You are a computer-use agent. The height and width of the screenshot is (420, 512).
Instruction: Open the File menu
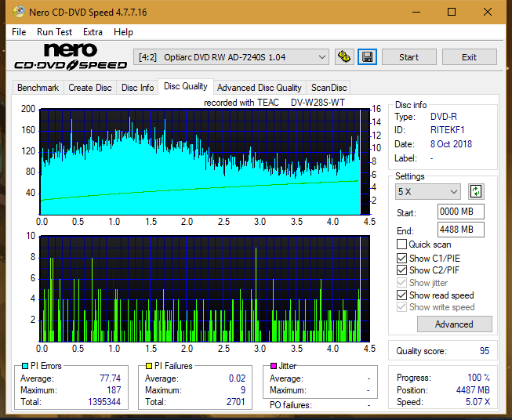click(19, 32)
